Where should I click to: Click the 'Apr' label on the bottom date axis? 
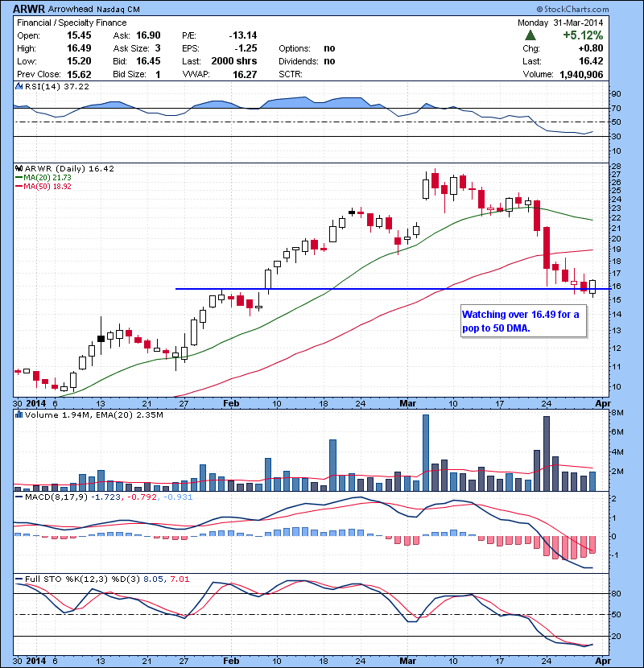(x=603, y=661)
